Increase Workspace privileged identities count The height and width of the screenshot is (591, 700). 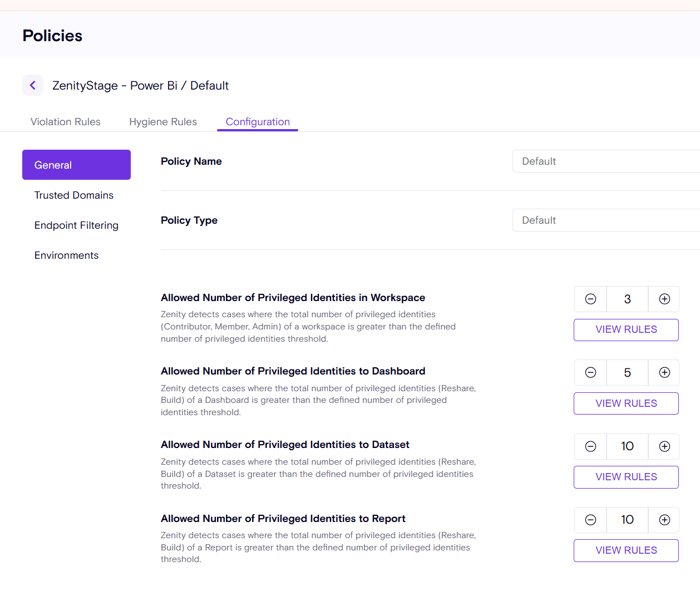(x=664, y=299)
